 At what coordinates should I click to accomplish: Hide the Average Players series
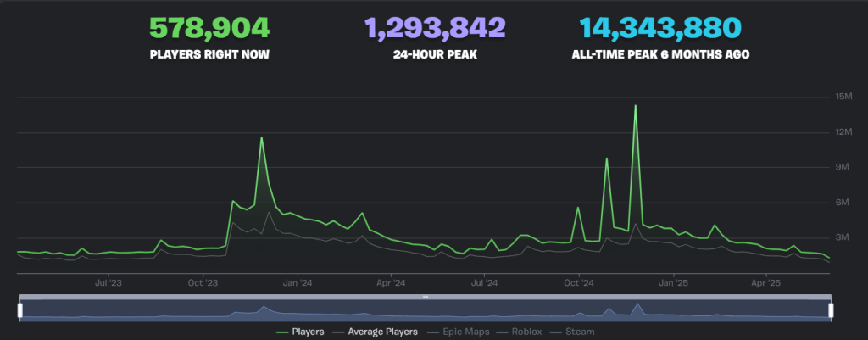coord(378,332)
